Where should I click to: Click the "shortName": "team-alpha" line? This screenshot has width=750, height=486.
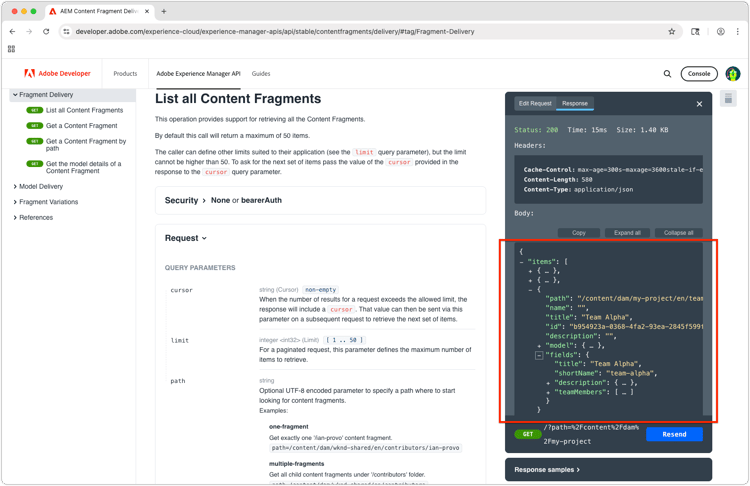[x=606, y=374]
